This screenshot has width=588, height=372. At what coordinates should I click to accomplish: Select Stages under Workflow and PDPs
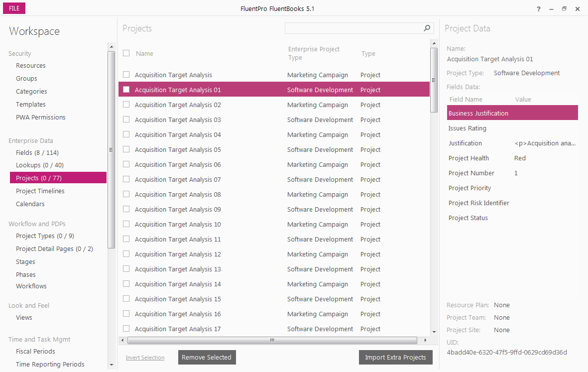25,262
